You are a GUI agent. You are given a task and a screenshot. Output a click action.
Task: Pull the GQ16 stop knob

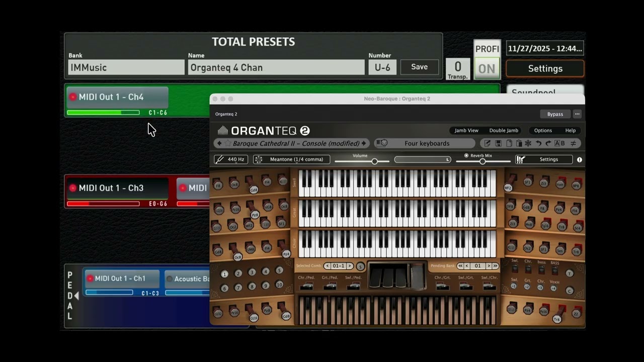tap(219, 210)
